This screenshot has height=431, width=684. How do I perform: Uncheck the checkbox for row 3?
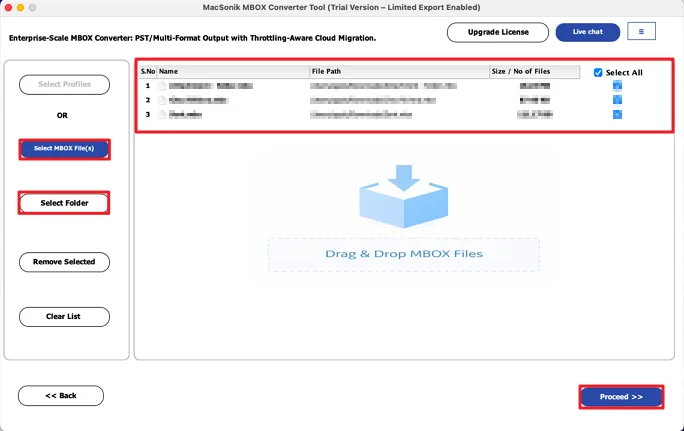pos(617,114)
